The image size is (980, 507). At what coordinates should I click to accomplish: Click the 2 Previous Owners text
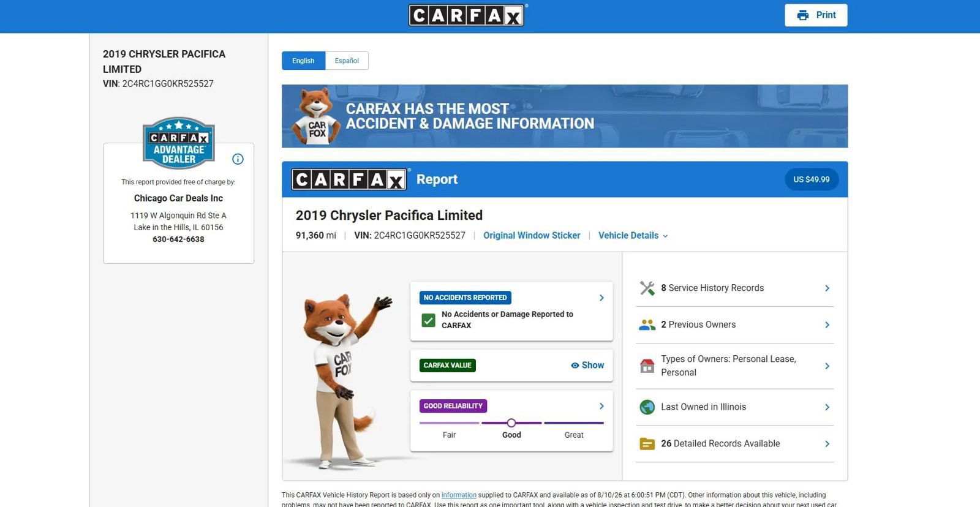pyautogui.click(x=698, y=325)
